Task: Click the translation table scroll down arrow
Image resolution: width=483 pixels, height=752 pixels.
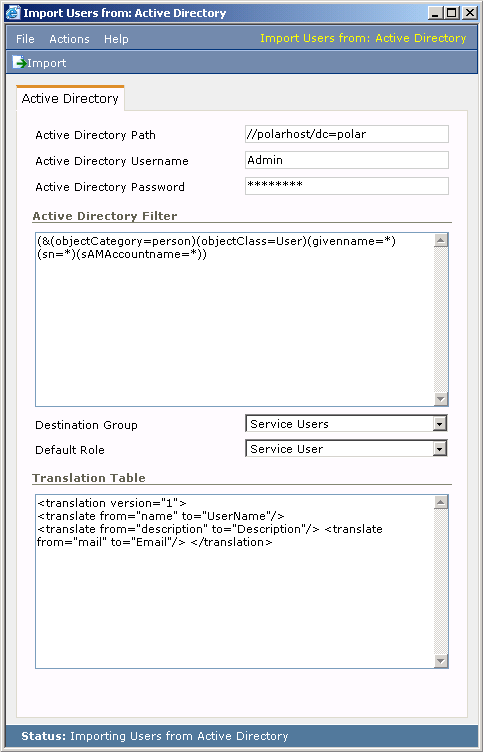Action: click(441, 660)
